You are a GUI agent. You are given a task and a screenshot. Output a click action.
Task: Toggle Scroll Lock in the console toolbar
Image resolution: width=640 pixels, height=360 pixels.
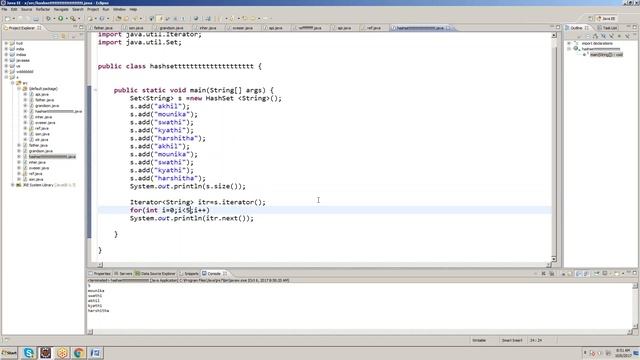[x=569, y=273]
